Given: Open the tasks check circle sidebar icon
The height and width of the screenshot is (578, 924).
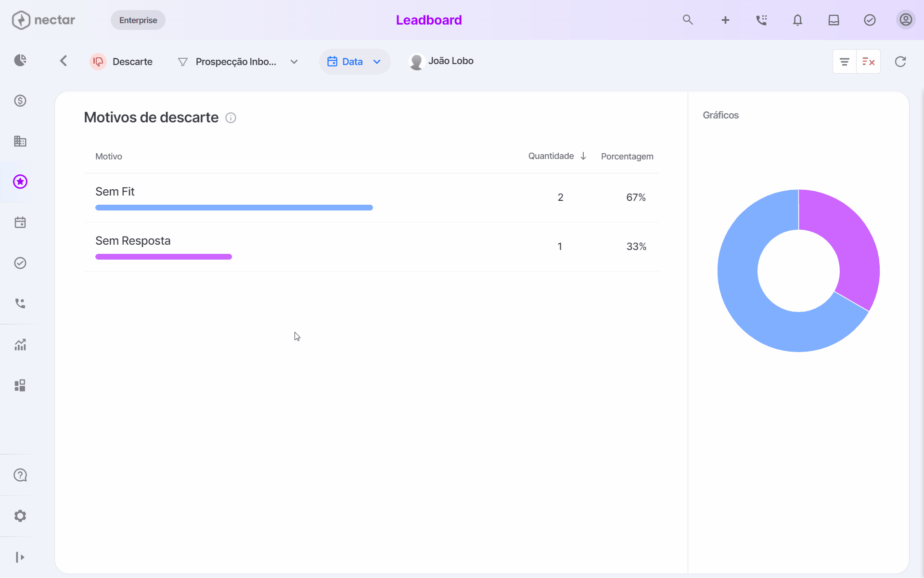Looking at the screenshot, I should tap(20, 263).
